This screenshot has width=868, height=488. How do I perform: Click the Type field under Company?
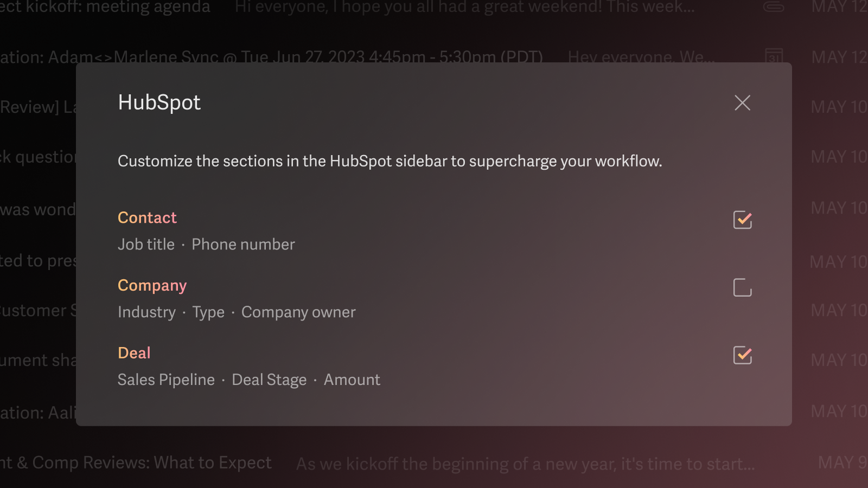(208, 312)
